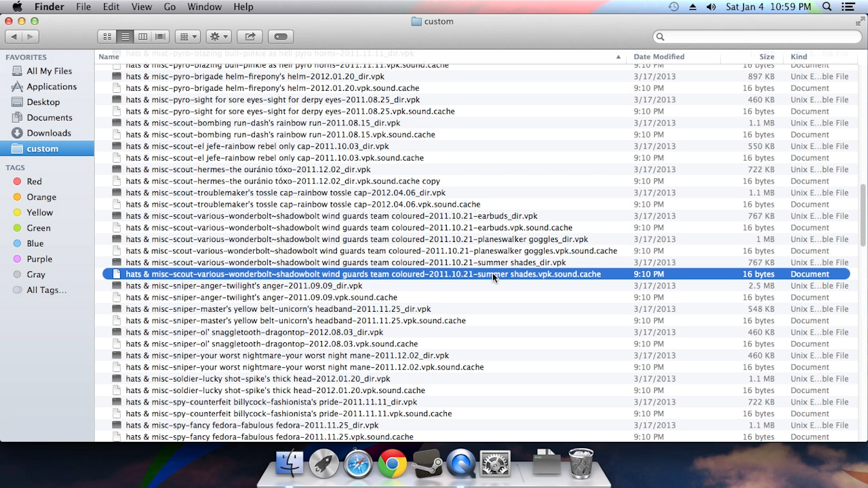Open Launchpad from the Dock

pos(324,464)
